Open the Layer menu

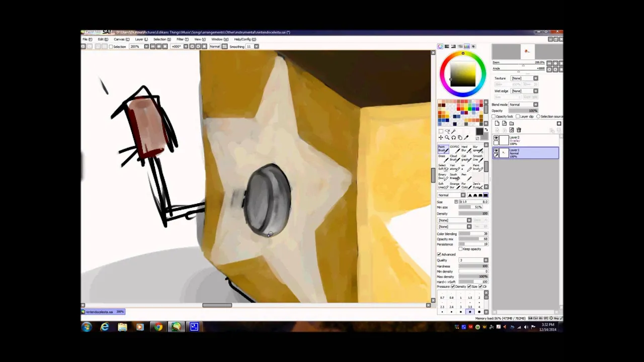pos(141,39)
